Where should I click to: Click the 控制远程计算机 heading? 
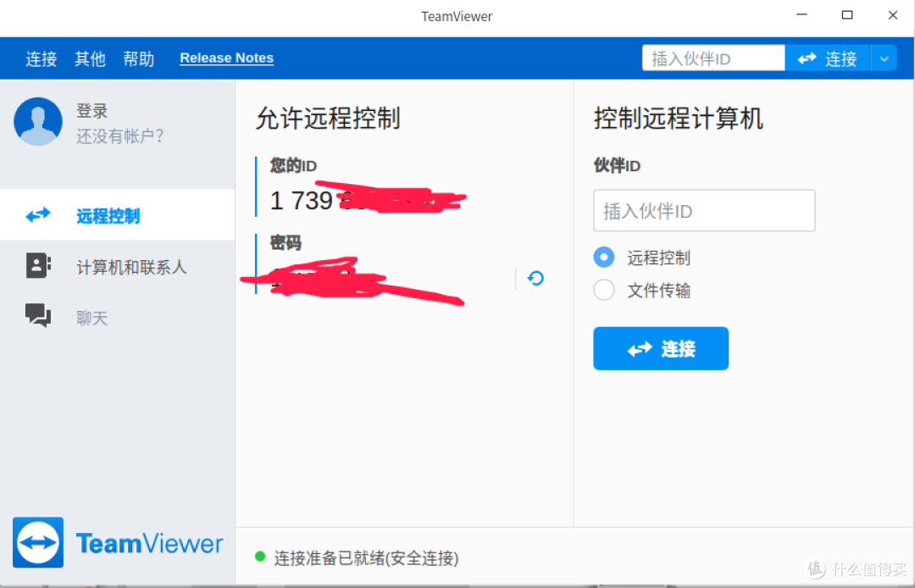[x=678, y=119]
